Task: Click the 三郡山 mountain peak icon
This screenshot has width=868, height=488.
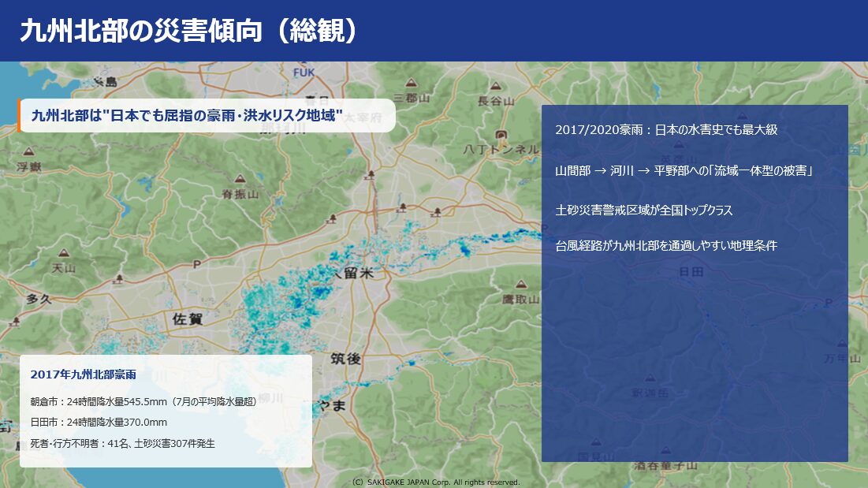Action: 410,82
